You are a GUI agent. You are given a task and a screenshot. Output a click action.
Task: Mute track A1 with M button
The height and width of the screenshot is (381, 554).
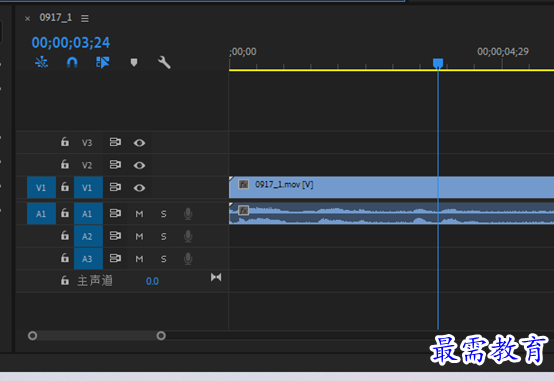pyautogui.click(x=140, y=214)
